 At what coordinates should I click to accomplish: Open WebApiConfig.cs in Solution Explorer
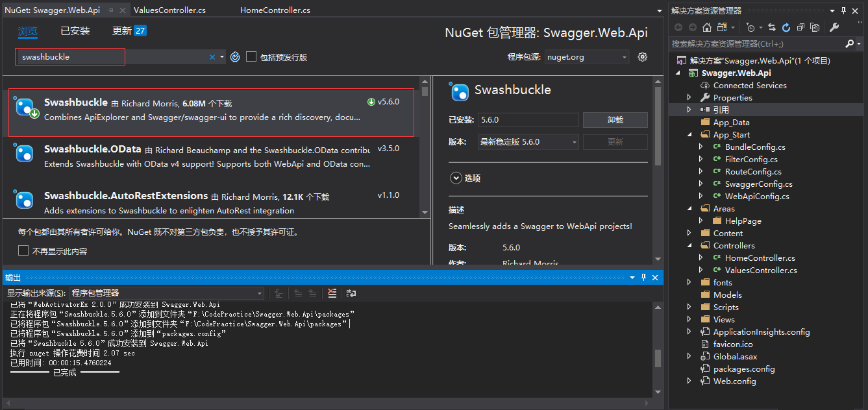[x=757, y=197]
